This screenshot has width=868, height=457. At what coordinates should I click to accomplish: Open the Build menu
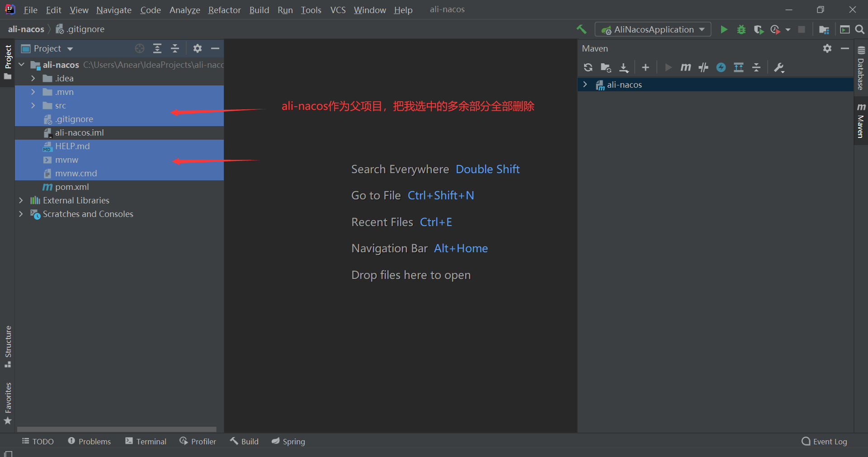(259, 10)
